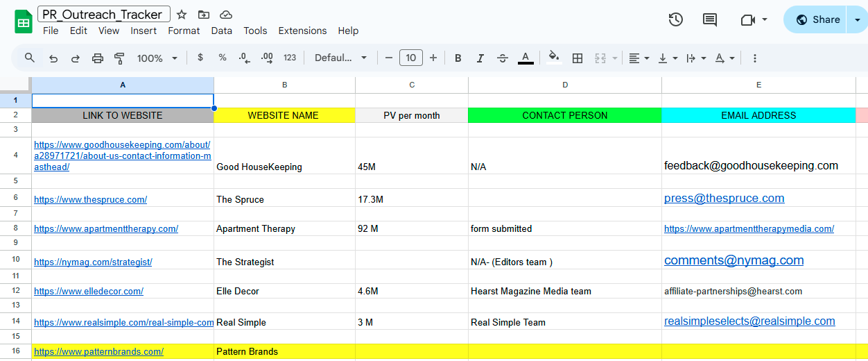Open the vertical align dropdown
The height and width of the screenshot is (361, 868).
667,58
